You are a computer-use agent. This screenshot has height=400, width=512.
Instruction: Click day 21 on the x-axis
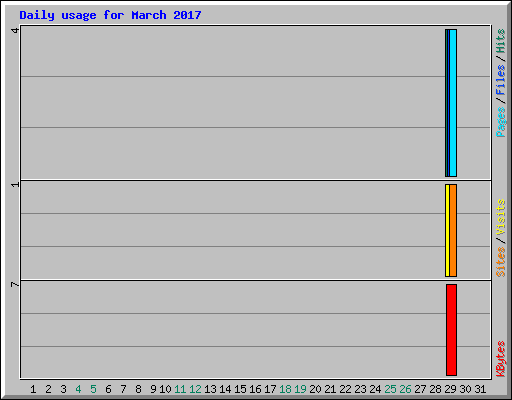330,389
